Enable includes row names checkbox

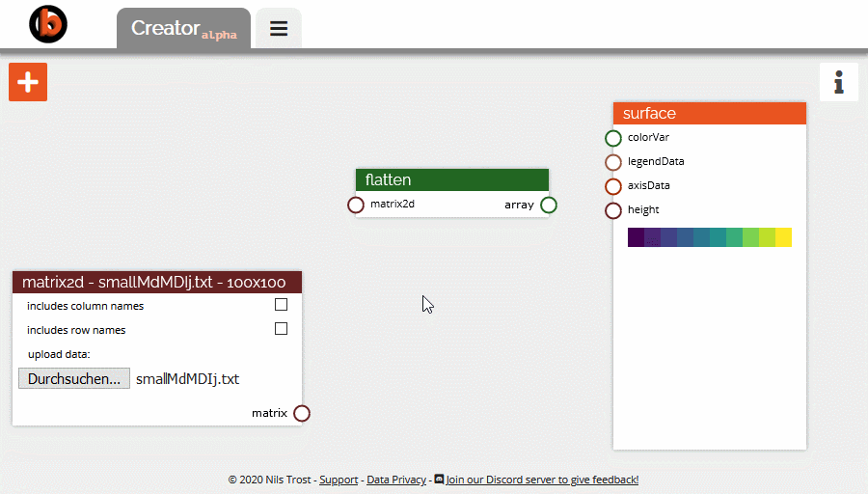tap(281, 329)
